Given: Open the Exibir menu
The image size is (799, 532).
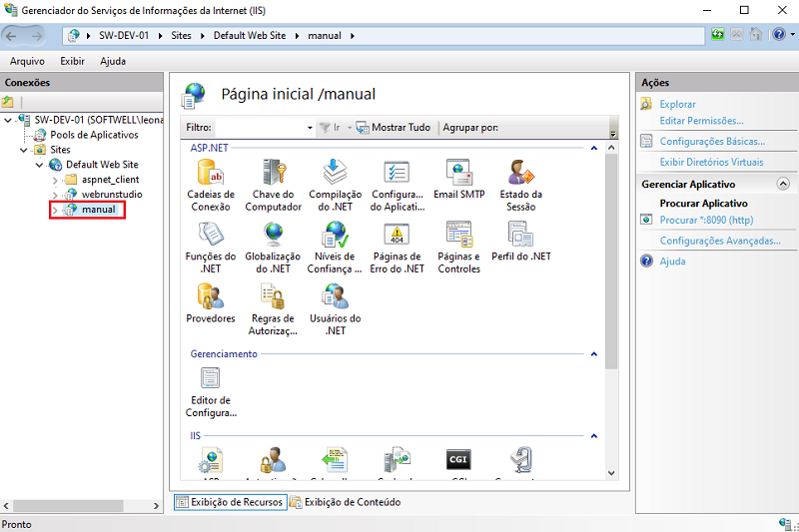Looking at the screenshot, I should point(72,61).
